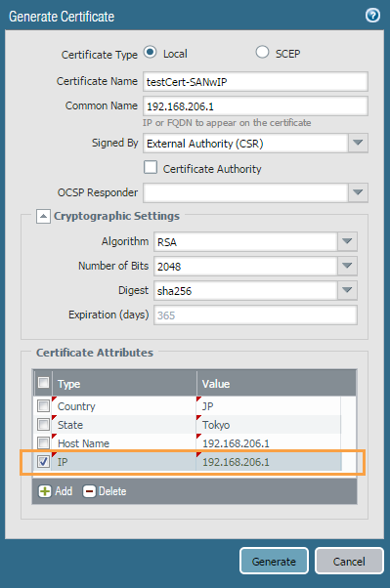Collapse the Cryptographic Settings section
Viewport: 390px width, 588px height.
[x=43, y=217]
